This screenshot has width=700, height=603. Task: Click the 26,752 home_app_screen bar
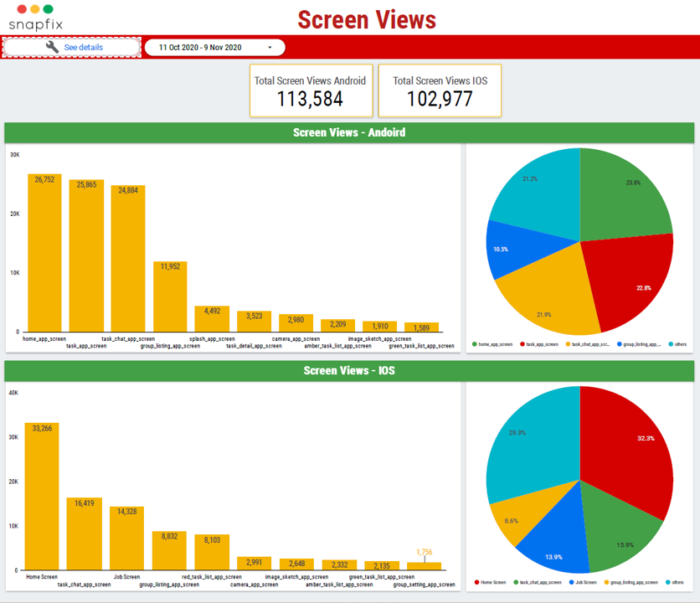[44, 253]
